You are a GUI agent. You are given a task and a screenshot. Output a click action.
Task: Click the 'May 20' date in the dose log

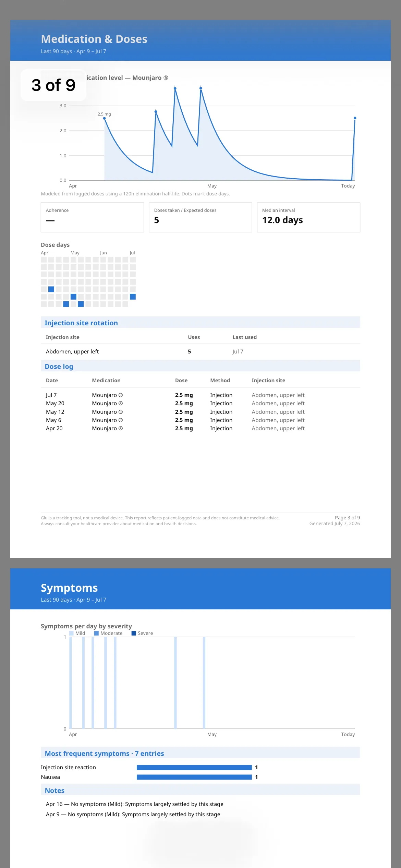tap(55, 403)
